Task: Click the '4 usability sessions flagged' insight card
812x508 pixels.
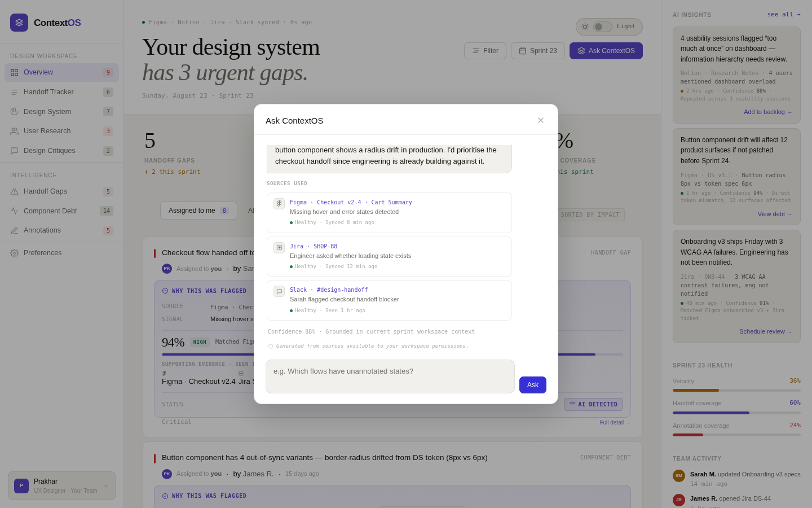Action: (736, 75)
